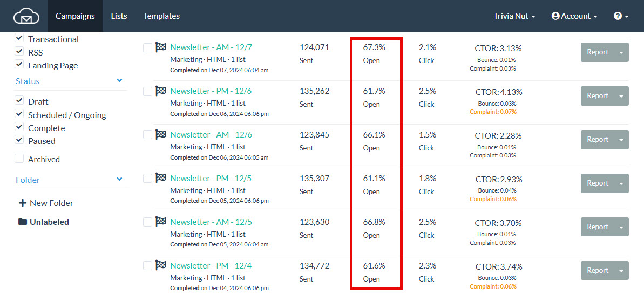Open the Unlabeled folder icon

click(x=23, y=222)
